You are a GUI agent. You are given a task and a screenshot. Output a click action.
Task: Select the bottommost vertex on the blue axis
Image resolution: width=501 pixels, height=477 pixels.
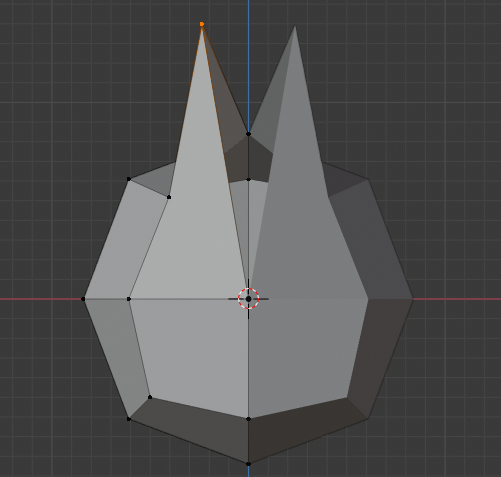tap(248, 464)
